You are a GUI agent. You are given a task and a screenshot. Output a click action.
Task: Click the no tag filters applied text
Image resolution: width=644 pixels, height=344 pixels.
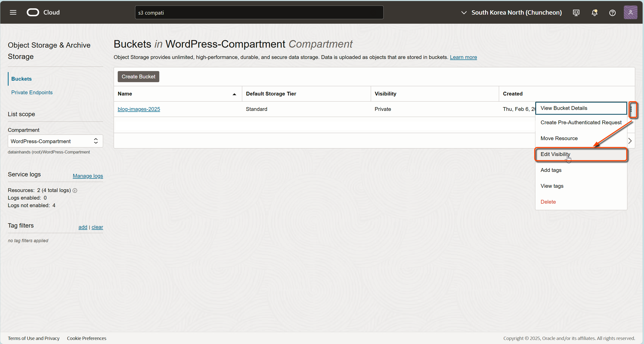(28, 241)
